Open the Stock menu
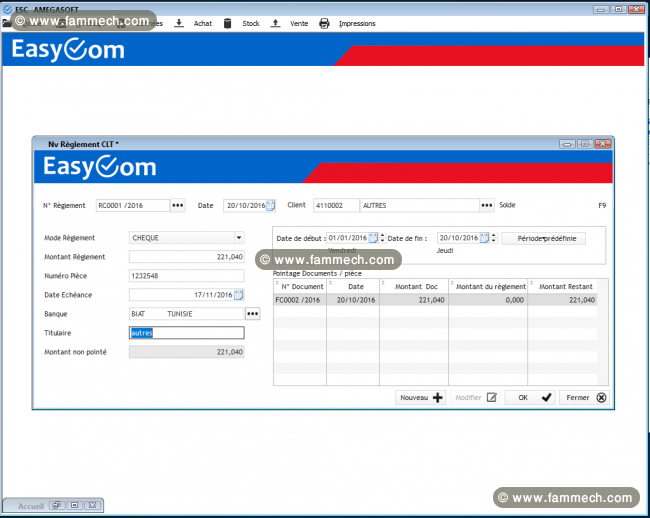Screen dimensions: 650x518 click(x=251, y=24)
